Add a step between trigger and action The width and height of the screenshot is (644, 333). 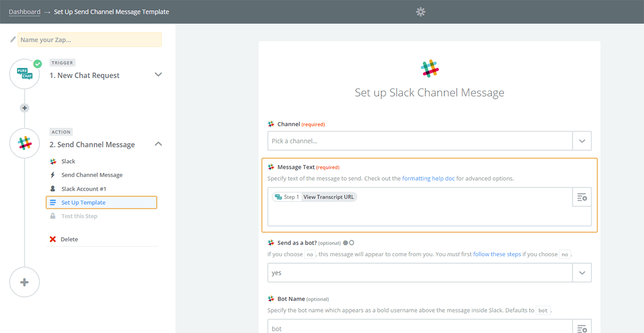[24, 108]
